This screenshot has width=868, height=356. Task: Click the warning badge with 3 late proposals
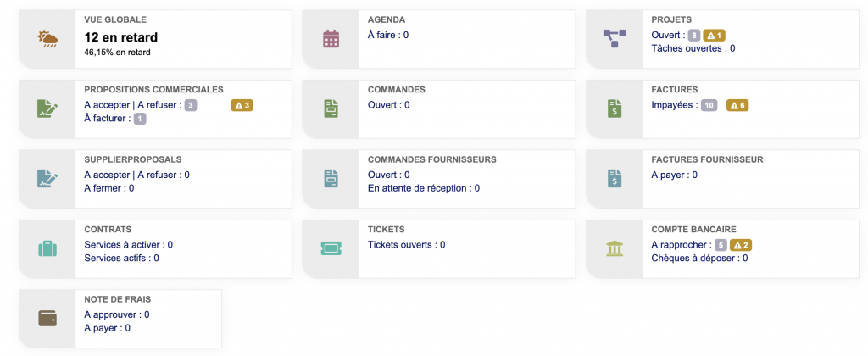(x=242, y=105)
